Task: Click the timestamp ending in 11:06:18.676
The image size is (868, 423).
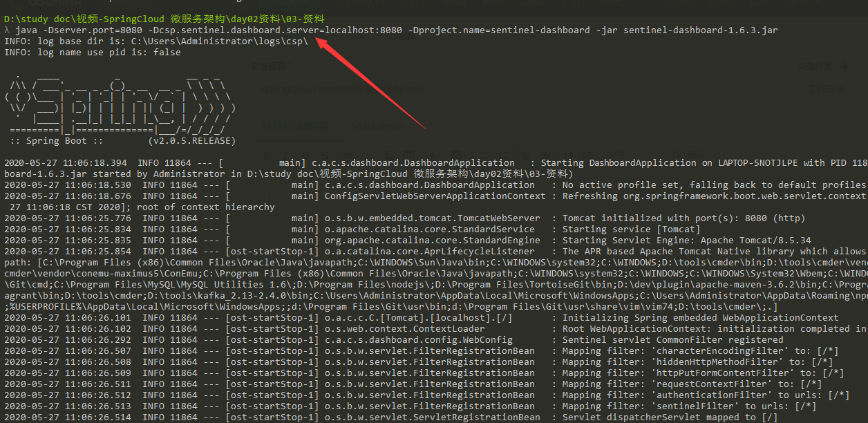Action: click(x=68, y=196)
